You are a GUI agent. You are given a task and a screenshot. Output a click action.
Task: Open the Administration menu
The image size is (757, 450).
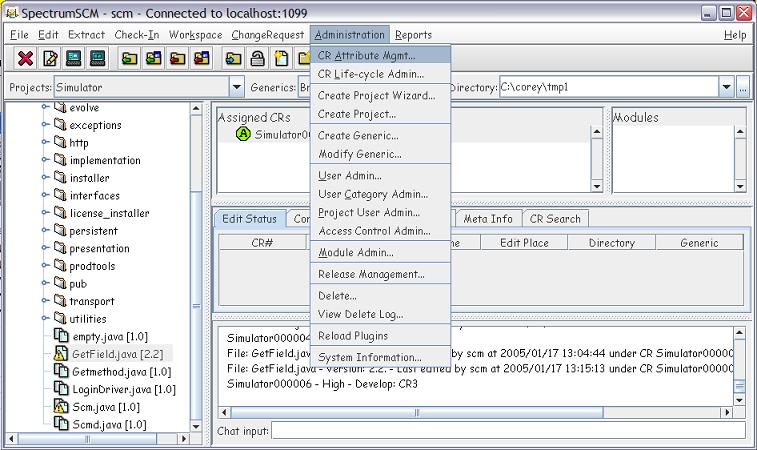click(350, 35)
